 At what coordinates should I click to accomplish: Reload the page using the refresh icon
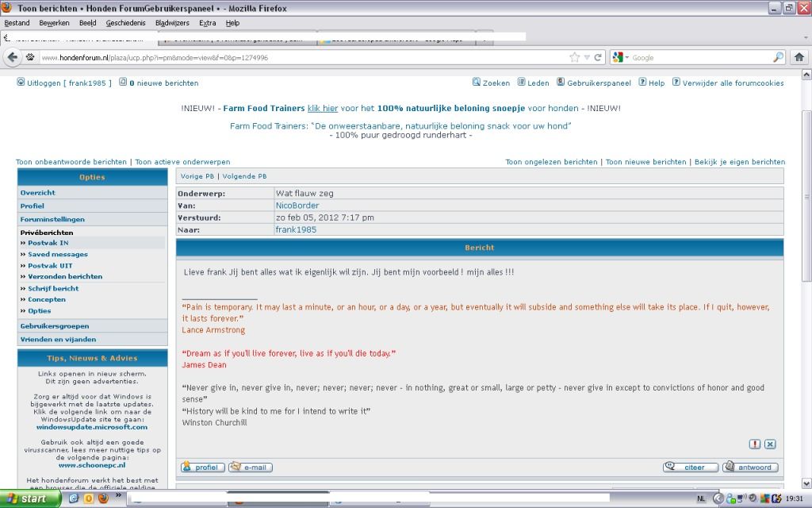tap(599, 57)
